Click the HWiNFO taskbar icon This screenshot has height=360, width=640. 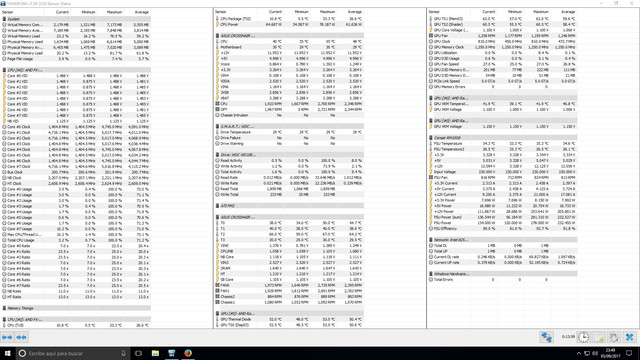click(171, 353)
